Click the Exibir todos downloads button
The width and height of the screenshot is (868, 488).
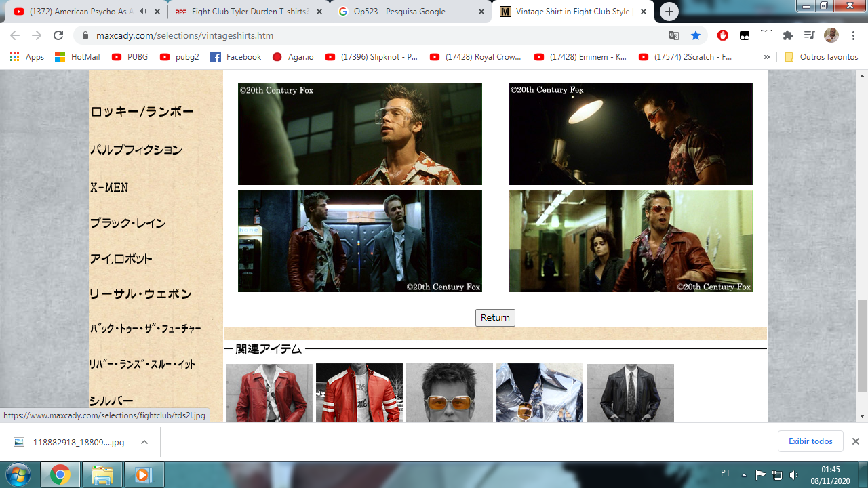(x=810, y=441)
